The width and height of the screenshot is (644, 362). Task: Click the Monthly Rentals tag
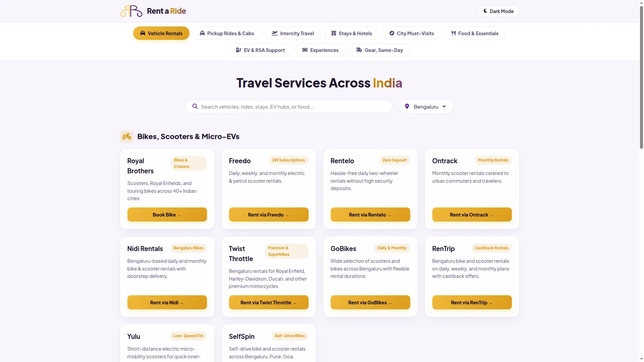coord(493,160)
